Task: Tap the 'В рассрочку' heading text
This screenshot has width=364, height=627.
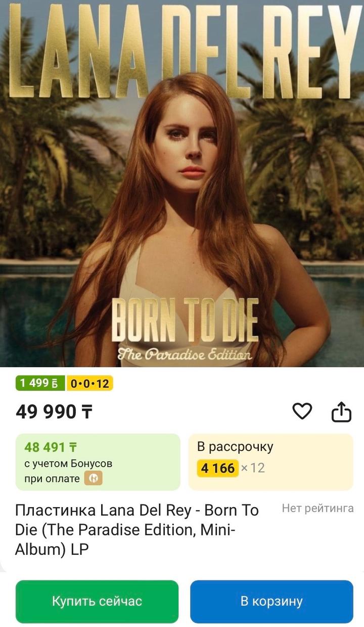Action: coord(235,446)
